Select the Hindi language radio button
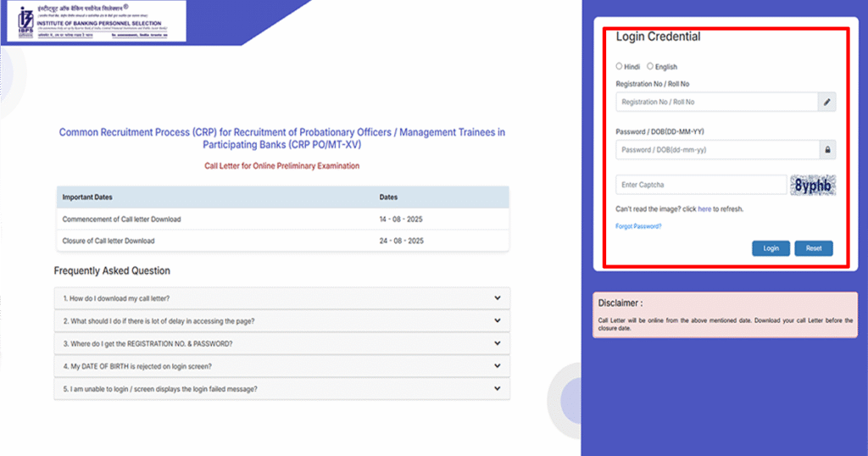The image size is (868, 456). point(620,66)
